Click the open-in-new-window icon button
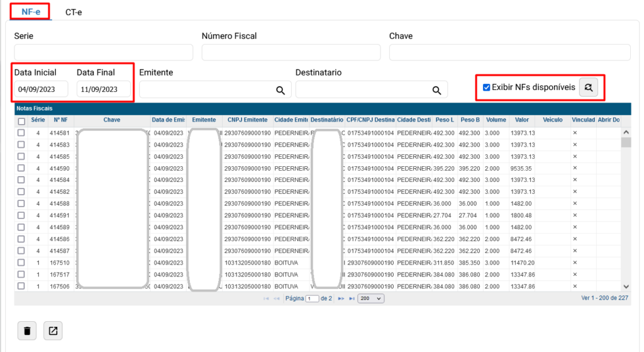Screen dimensions: 644x352 (53, 330)
